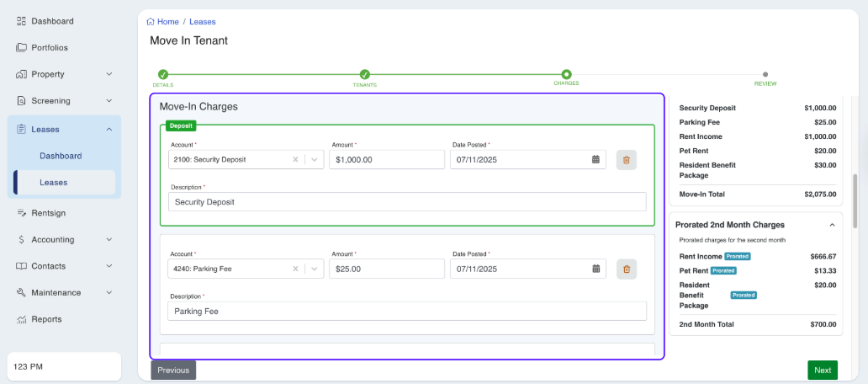Viewport: 868px width, 384px height.
Task: Open Rentsign in the sidebar
Action: coord(50,213)
